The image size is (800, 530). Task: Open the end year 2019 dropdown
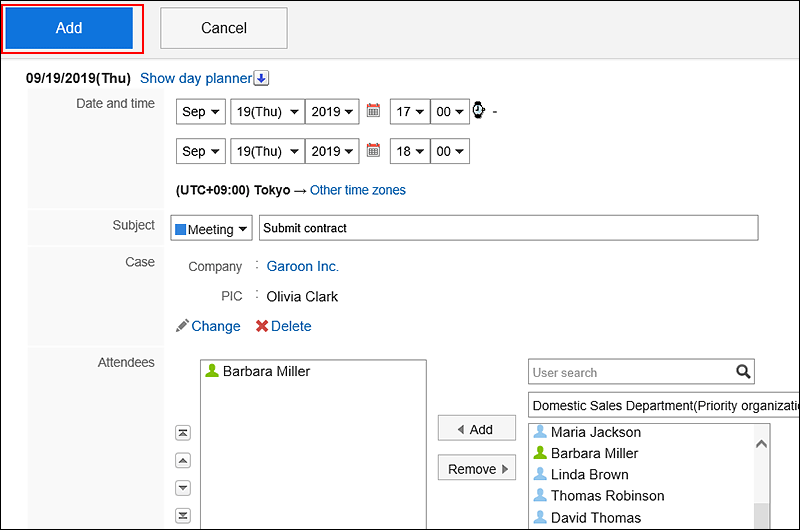(x=332, y=151)
